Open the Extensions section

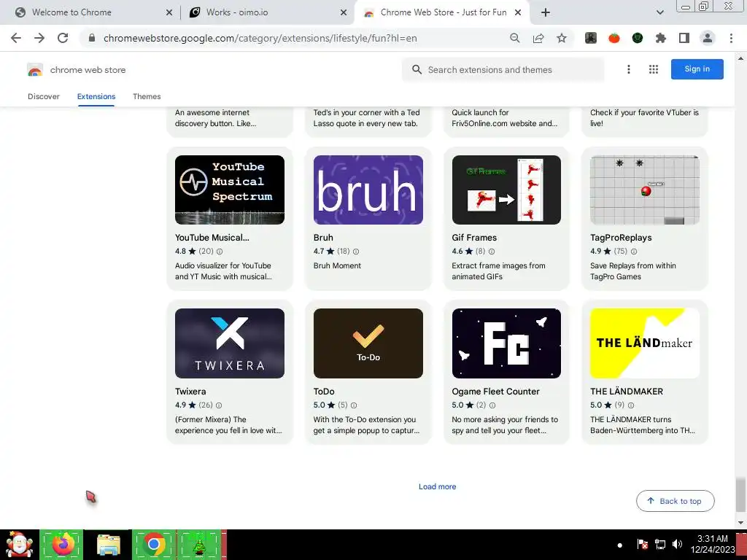point(96,96)
